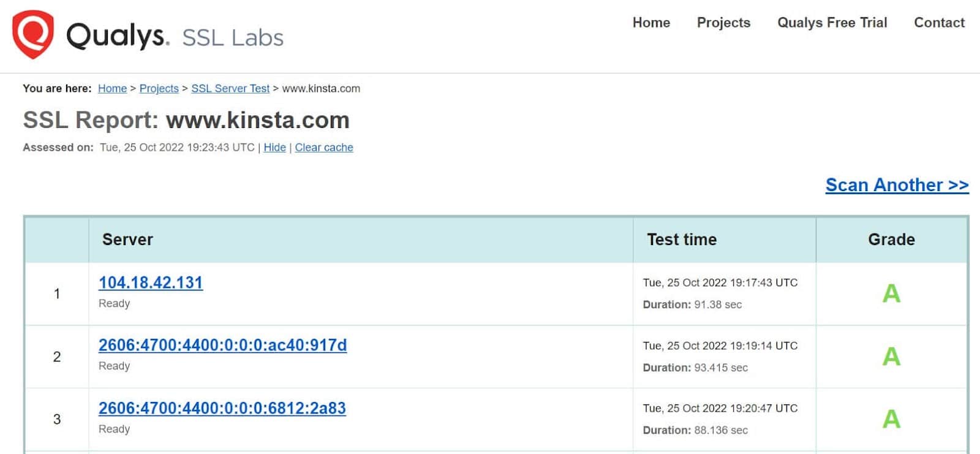Open the Projects navigation menu item
The image size is (980, 454).
tap(723, 23)
